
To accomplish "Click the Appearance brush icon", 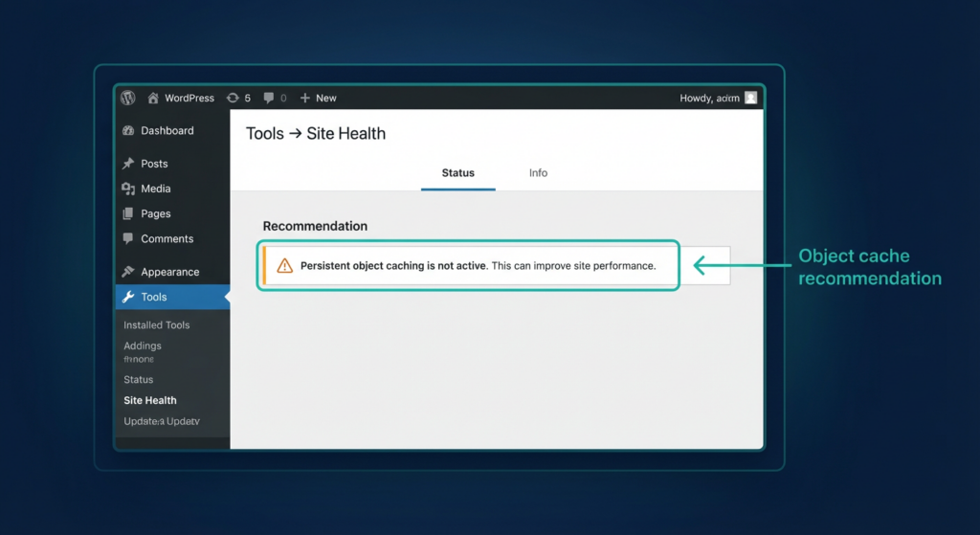I will (x=128, y=273).
